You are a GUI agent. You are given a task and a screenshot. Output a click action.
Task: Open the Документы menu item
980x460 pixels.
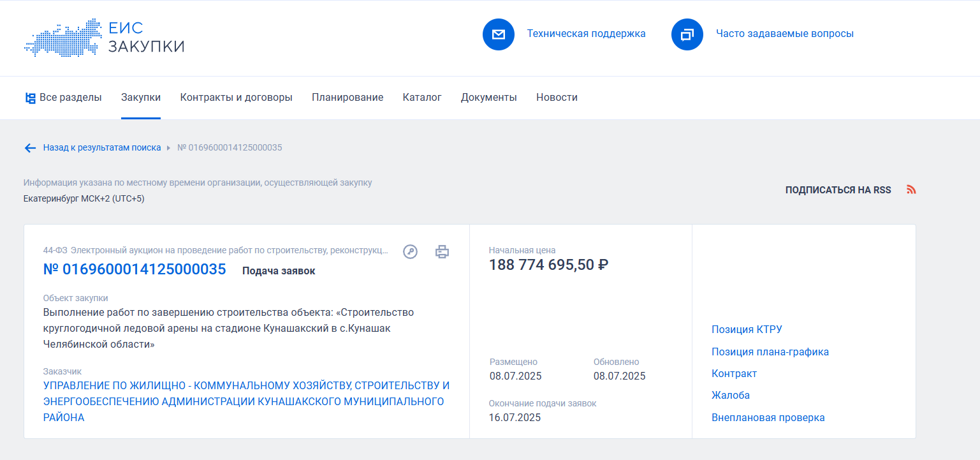(488, 98)
